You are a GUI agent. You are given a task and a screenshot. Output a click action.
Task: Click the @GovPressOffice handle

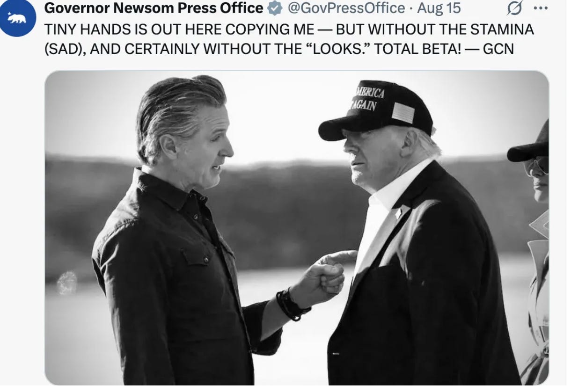click(x=345, y=8)
